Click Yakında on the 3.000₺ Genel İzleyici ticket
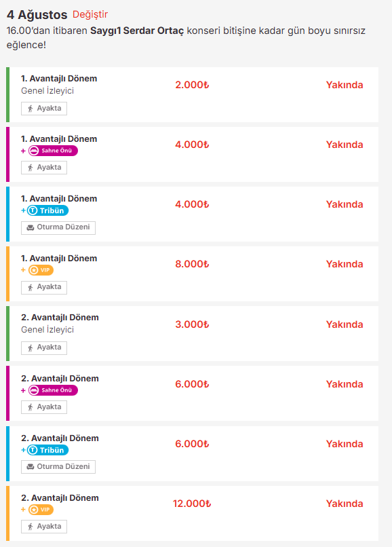392x547 pixels. [345, 324]
